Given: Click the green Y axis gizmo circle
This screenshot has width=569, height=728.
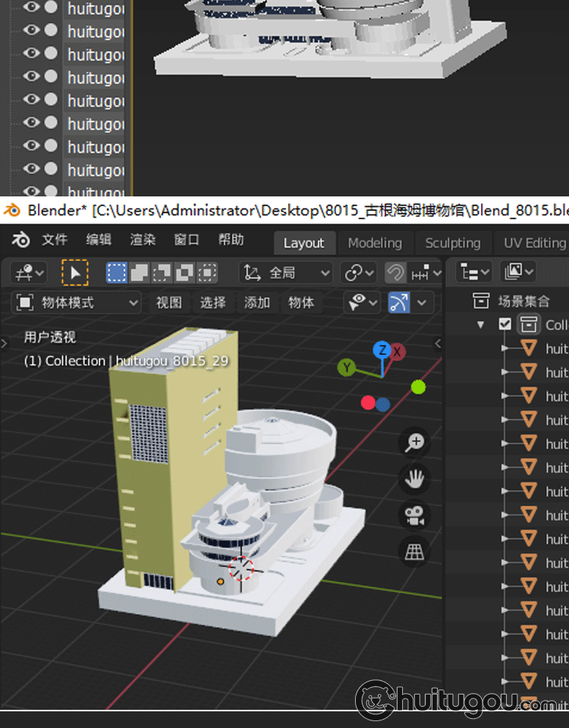Looking at the screenshot, I should 347,368.
